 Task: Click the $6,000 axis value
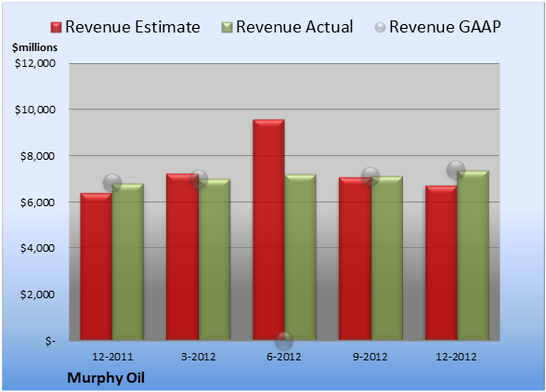(x=37, y=203)
